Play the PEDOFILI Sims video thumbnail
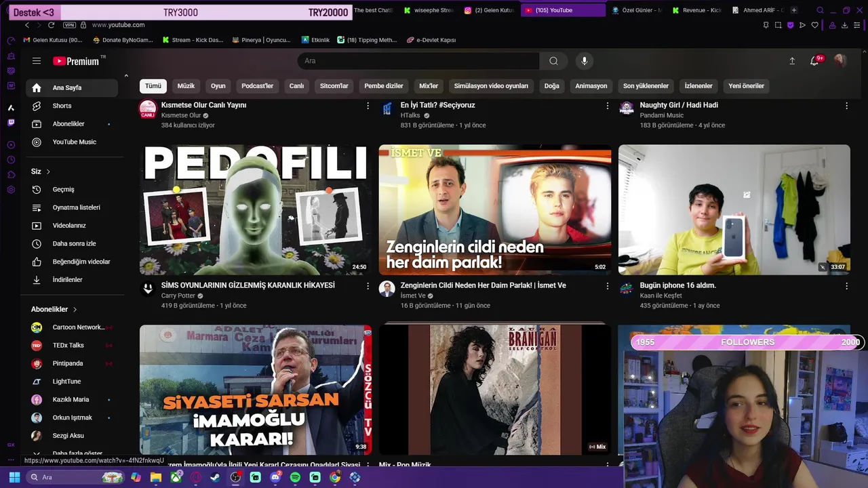The width and height of the screenshot is (868, 488). (x=256, y=209)
